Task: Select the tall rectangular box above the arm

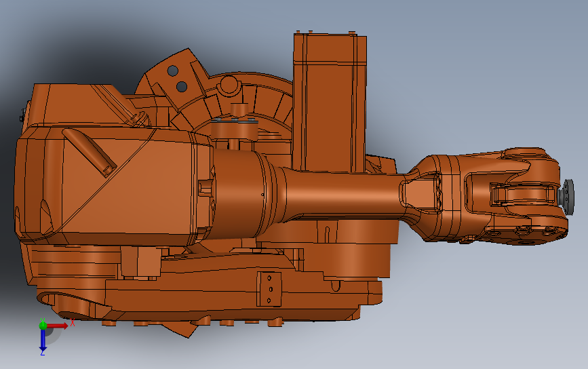Action: [329, 102]
